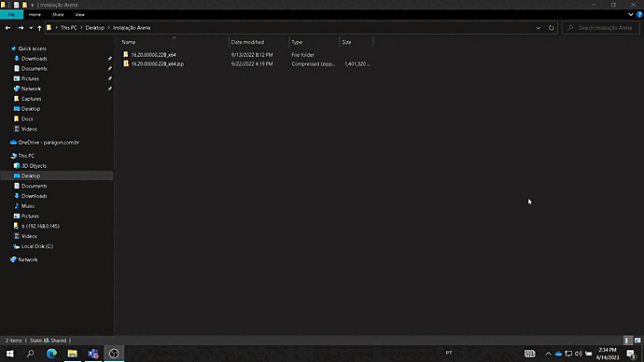
Task: Click Desktop in the address breadcrumb
Action: [x=95, y=28]
